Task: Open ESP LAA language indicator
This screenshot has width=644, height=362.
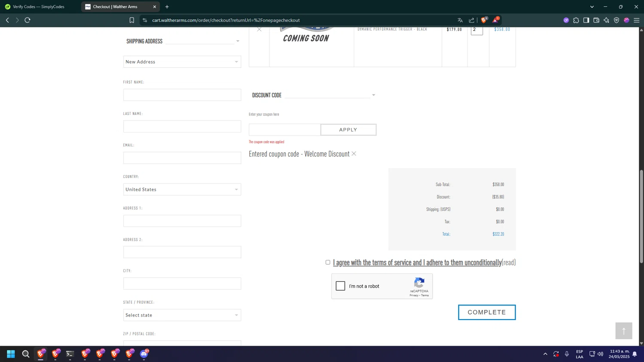Action: point(580,354)
